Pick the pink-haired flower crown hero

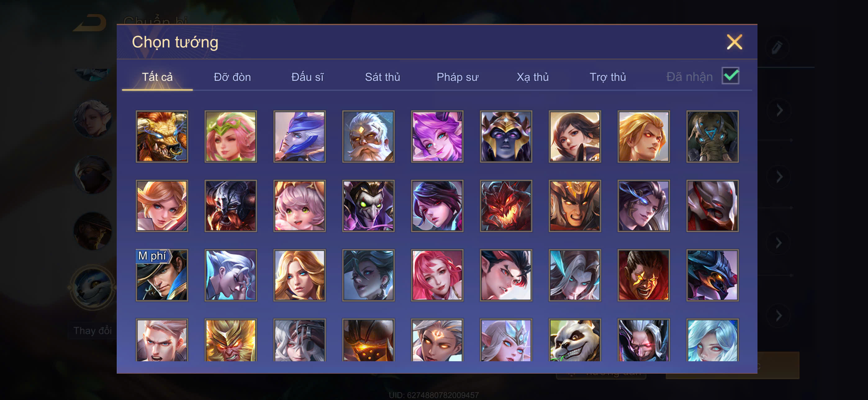click(231, 136)
